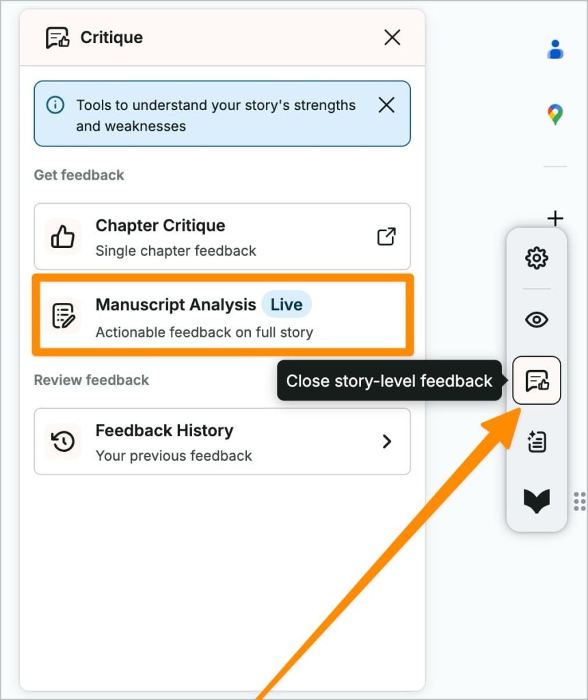Click the plus icon in the side panel
This screenshot has width=588, height=700.
coord(555,218)
